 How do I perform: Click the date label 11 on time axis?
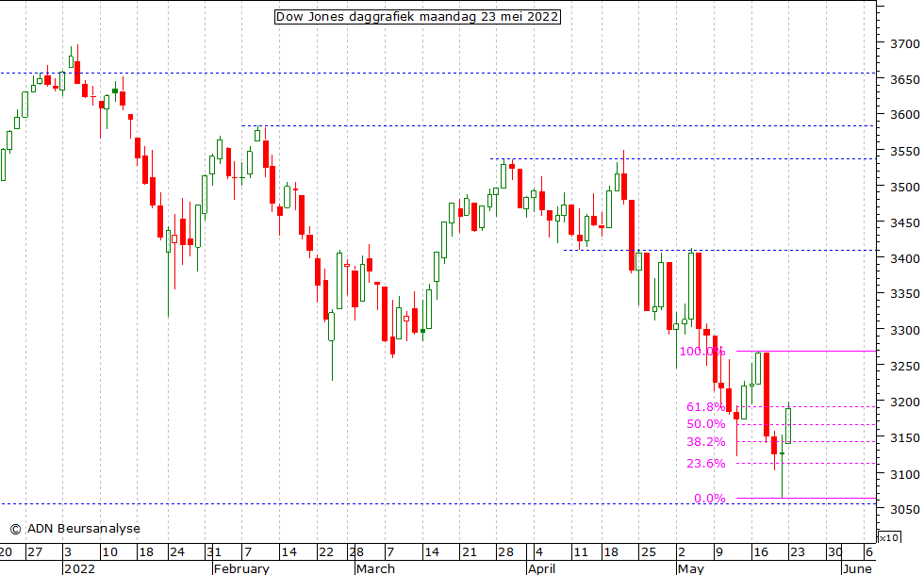coord(581,552)
